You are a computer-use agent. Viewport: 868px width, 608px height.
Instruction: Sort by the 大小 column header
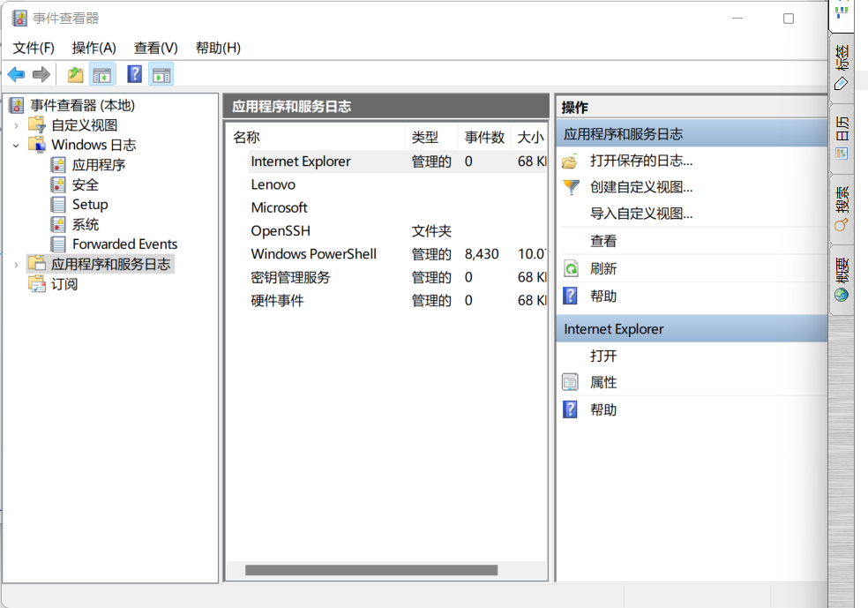tap(529, 138)
